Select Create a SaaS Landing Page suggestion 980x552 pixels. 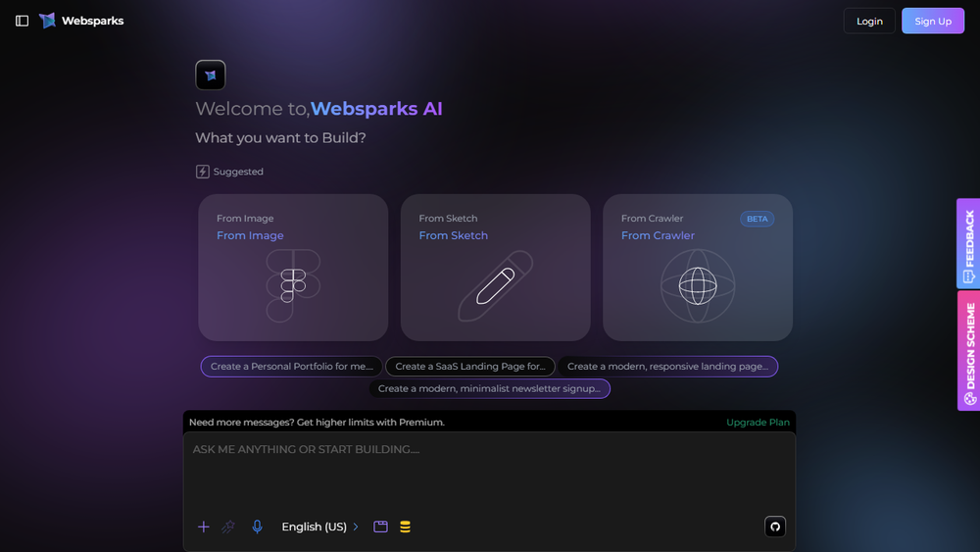point(470,367)
